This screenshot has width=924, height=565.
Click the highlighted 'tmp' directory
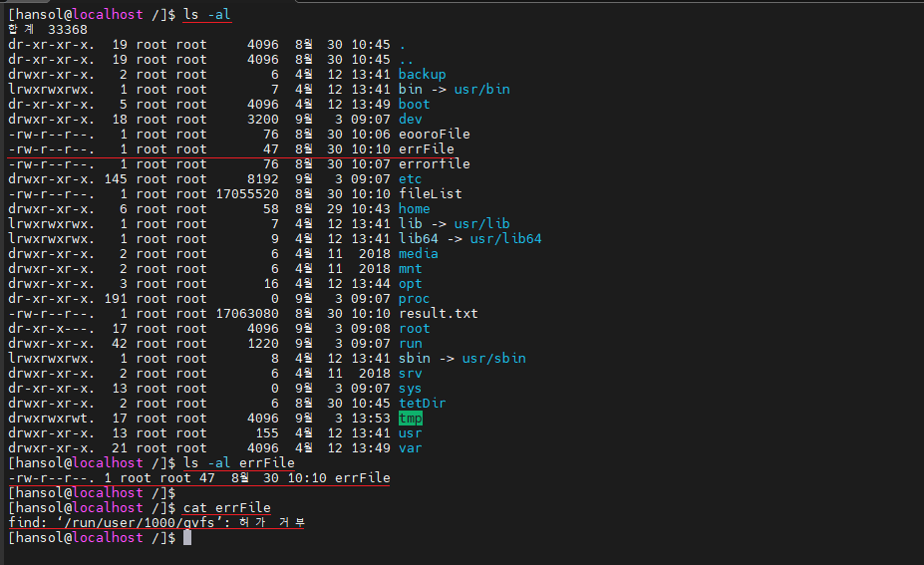tap(410, 419)
